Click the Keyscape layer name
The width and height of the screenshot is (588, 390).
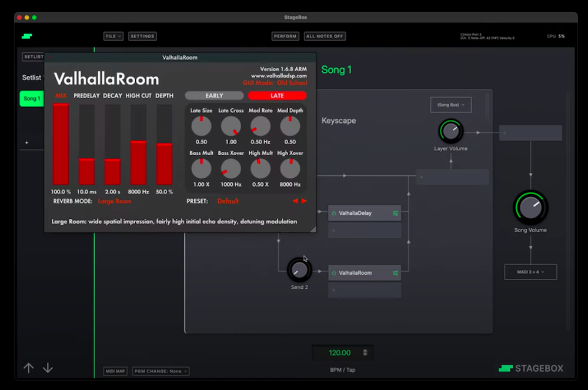339,121
